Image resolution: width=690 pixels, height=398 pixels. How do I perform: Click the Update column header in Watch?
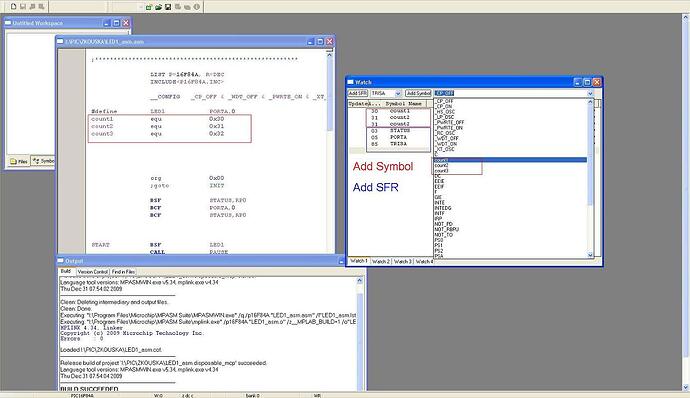(358, 103)
